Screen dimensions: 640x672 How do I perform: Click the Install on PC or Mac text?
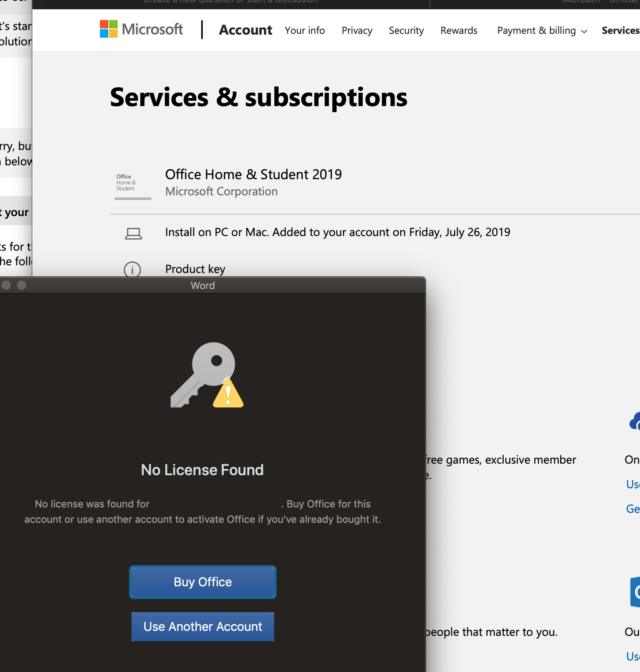click(338, 232)
